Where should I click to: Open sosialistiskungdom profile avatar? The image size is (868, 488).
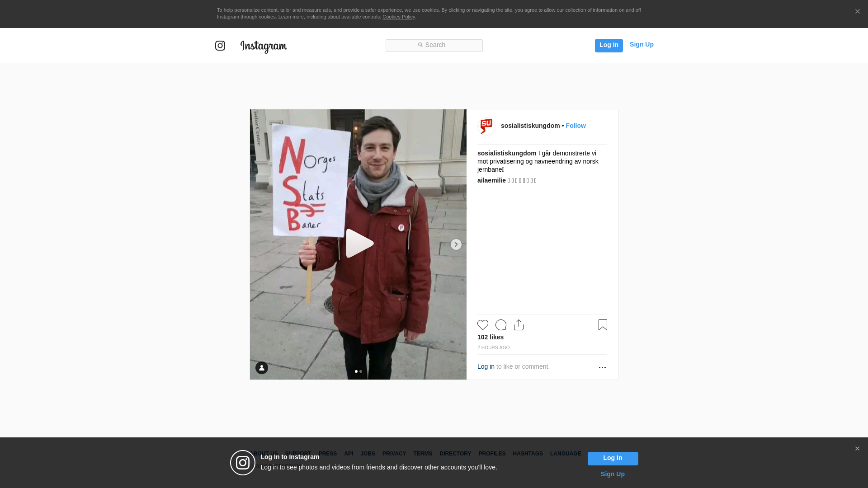tap(486, 127)
